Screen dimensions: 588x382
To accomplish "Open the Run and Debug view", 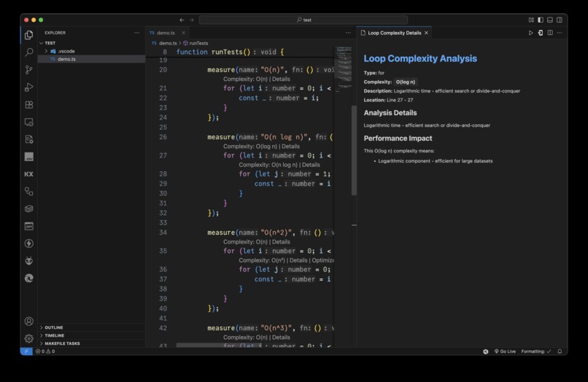I will pos(29,87).
